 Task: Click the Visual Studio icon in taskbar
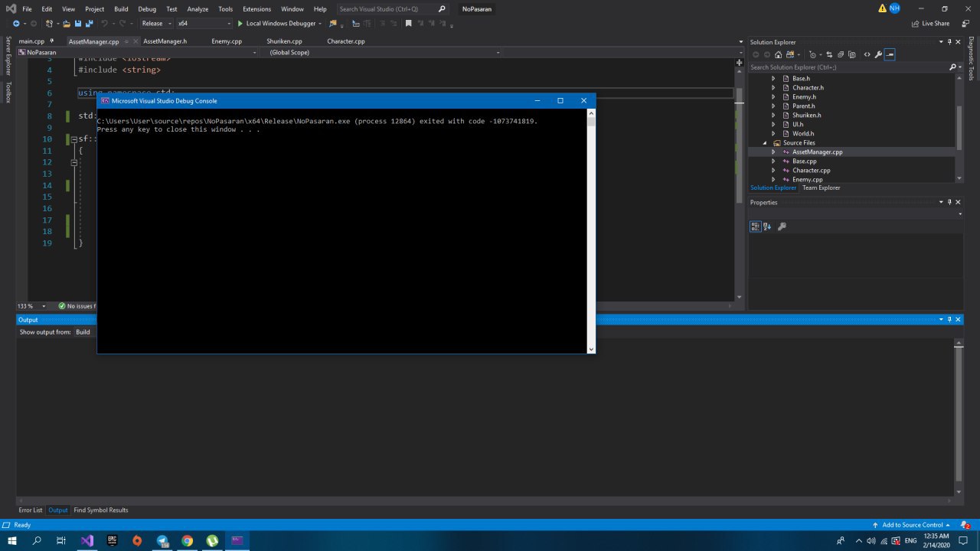click(x=87, y=540)
